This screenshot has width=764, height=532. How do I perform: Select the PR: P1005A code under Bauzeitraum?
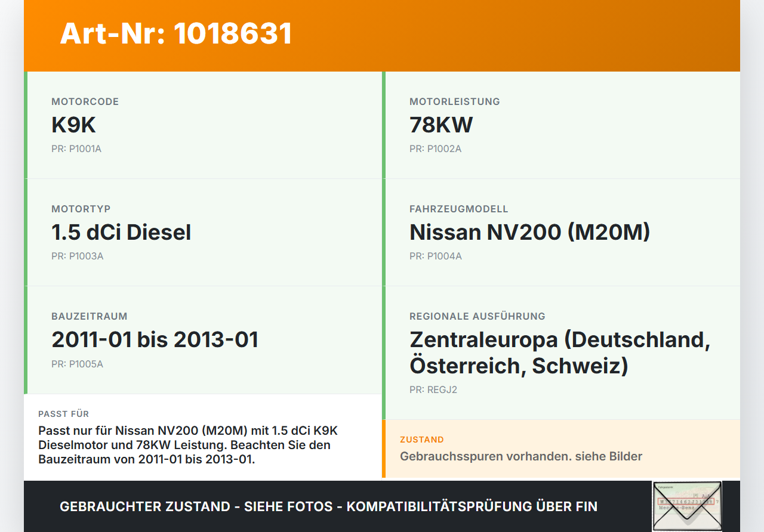pyautogui.click(x=78, y=363)
